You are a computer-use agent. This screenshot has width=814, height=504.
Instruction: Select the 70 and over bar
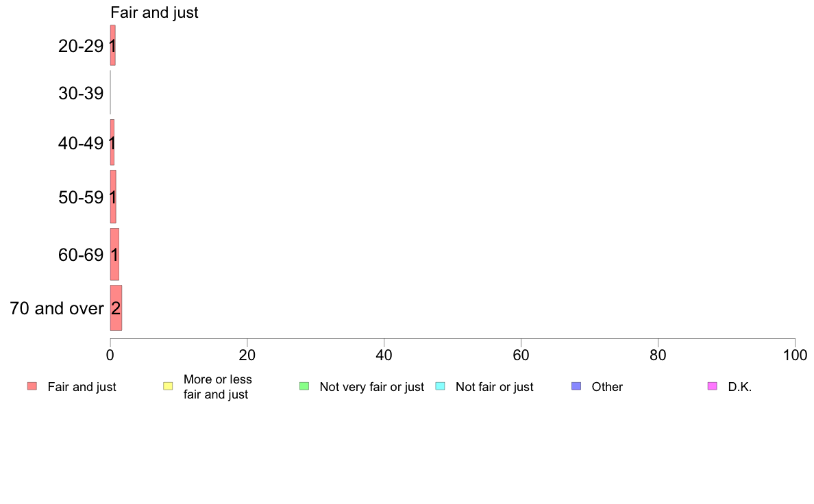click(x=116, y=307)
